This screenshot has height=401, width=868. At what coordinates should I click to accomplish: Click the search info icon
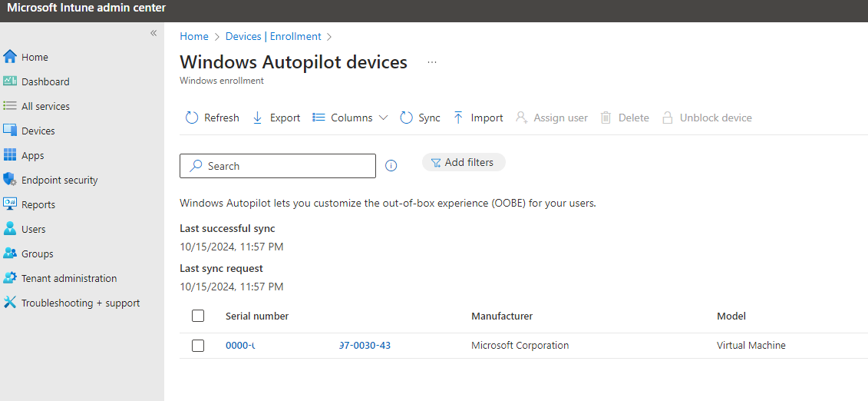point(391,166)
